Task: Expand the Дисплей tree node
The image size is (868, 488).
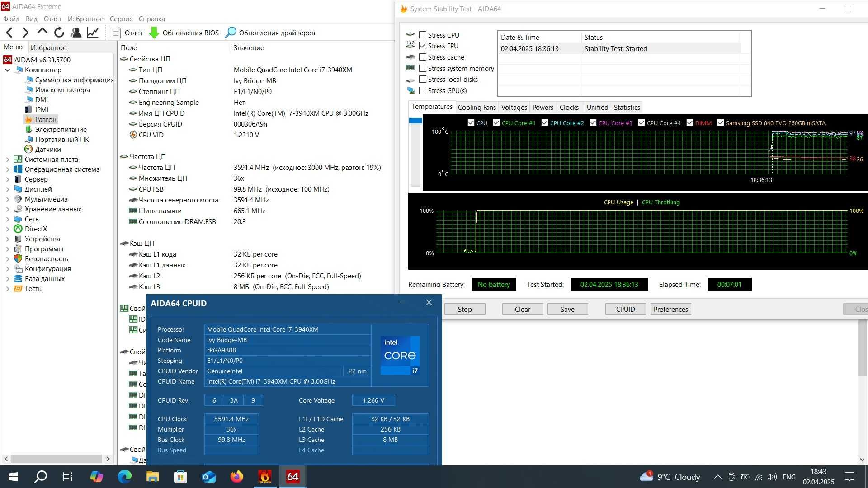Action: pos(7,189)
